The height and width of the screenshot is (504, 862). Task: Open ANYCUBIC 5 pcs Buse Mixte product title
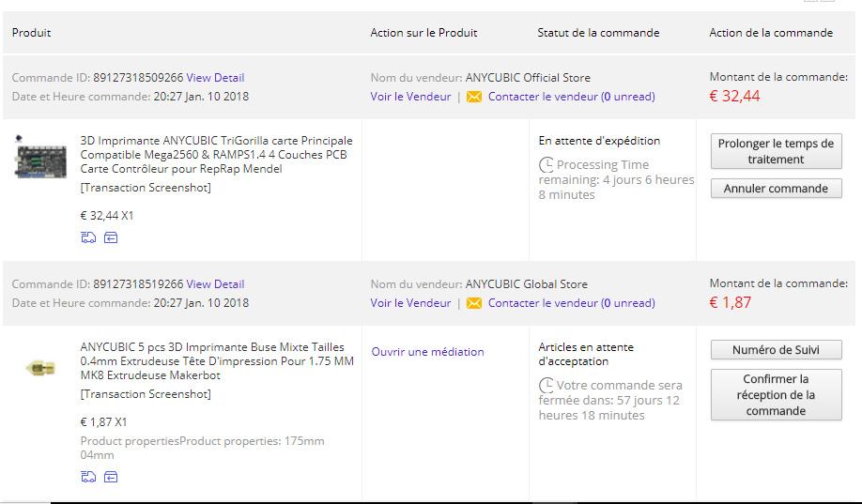point(217,361)
